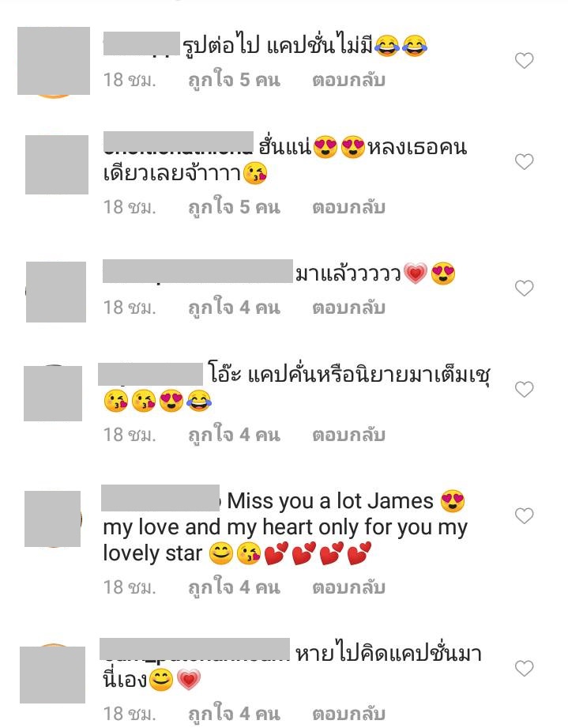This screenshot has width=568, height=728.
Task: Reply to 'Miss you a lot James' comment
Action: point(348,587)
